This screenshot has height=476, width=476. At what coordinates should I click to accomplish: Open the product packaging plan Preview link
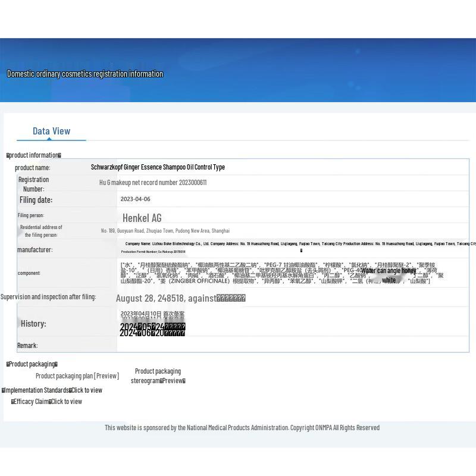click(107, 376)
